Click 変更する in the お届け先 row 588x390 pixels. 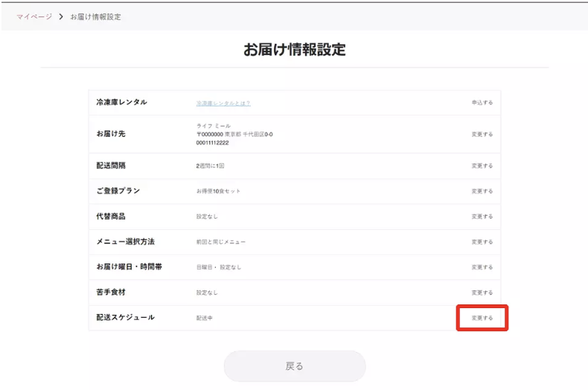click(482, 135)
